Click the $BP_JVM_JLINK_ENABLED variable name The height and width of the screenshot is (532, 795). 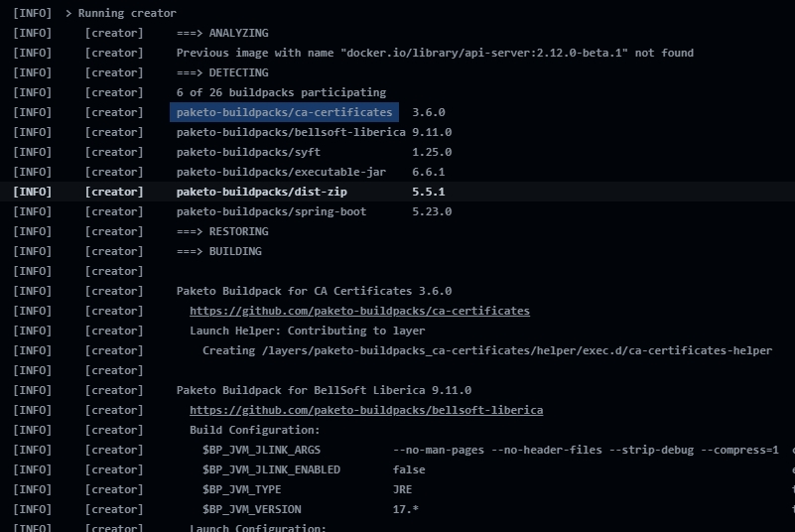[271, 469]
